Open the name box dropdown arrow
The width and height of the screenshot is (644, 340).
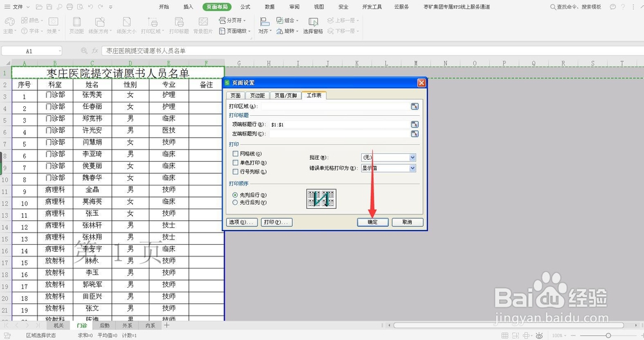point(59,51)
